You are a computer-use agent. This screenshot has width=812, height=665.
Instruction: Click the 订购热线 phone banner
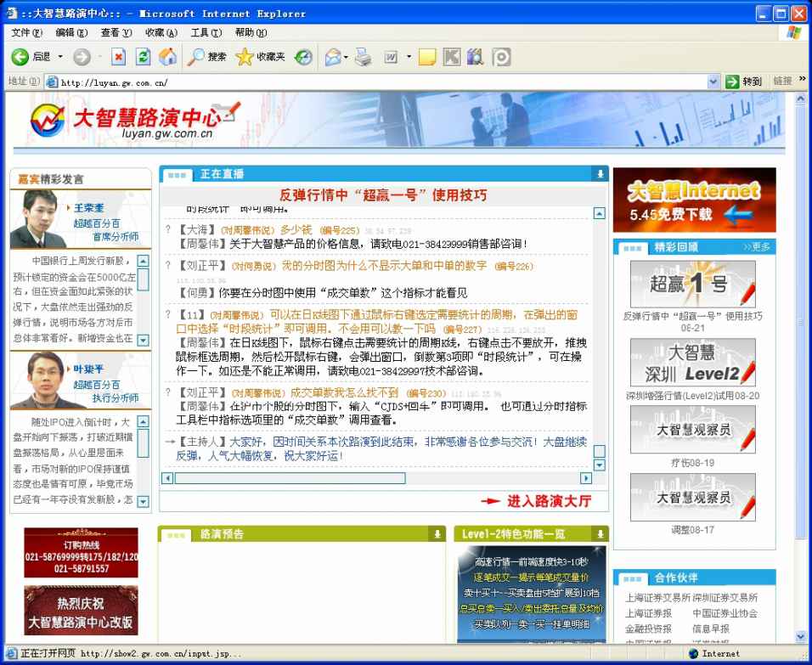(81, 553)
